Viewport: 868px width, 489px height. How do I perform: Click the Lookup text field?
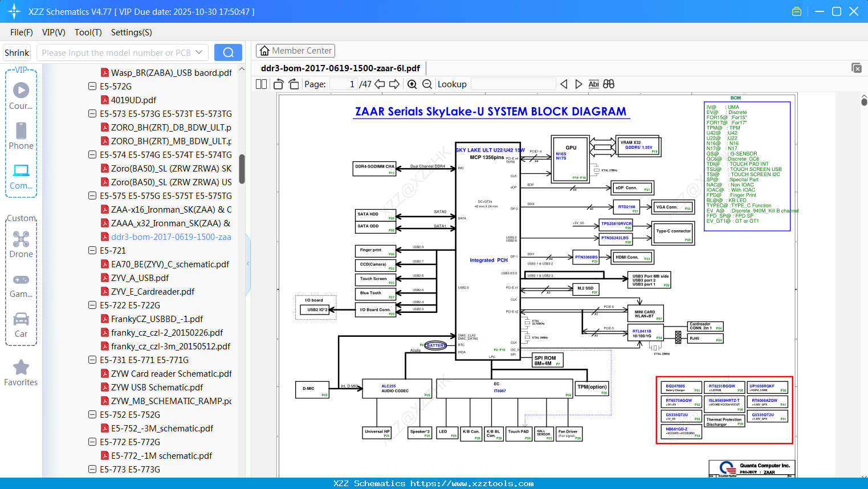click(514, 84)
